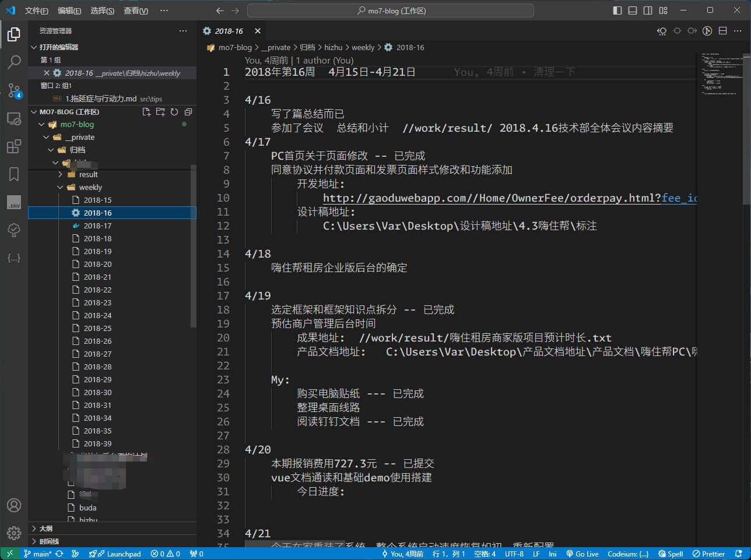751x560 pixels.
Task: Open the Bookmarks view in the activity bar
Action: point(14,174)
